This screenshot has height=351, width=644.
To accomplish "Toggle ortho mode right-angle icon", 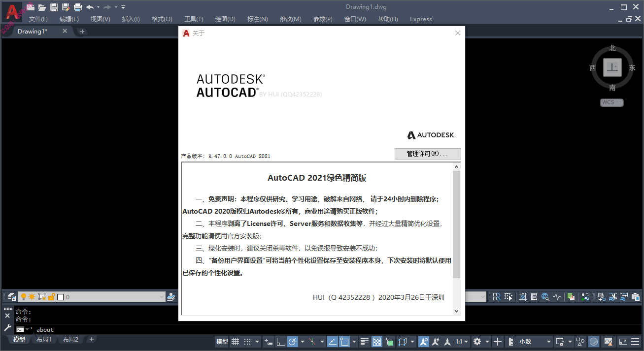I will click(x=280, y=341).
